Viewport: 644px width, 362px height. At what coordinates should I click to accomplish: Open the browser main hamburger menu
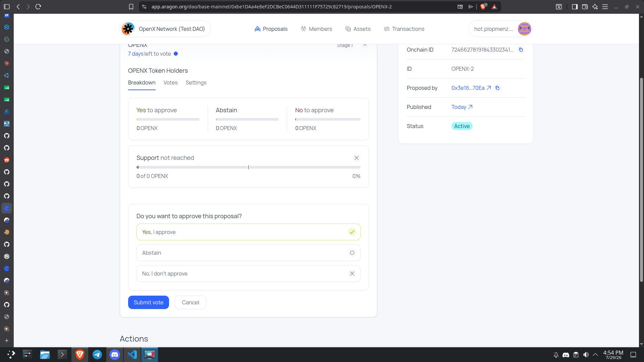coord(605,7)
